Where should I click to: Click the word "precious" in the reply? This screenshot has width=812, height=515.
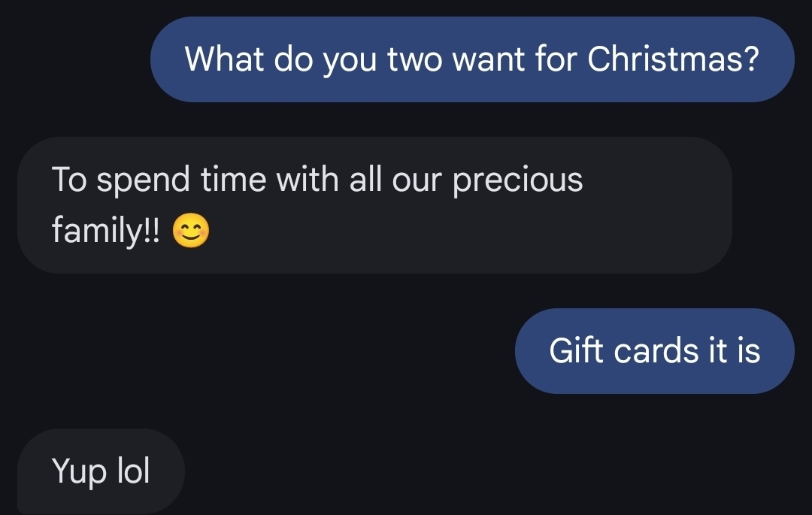(517, 180)
